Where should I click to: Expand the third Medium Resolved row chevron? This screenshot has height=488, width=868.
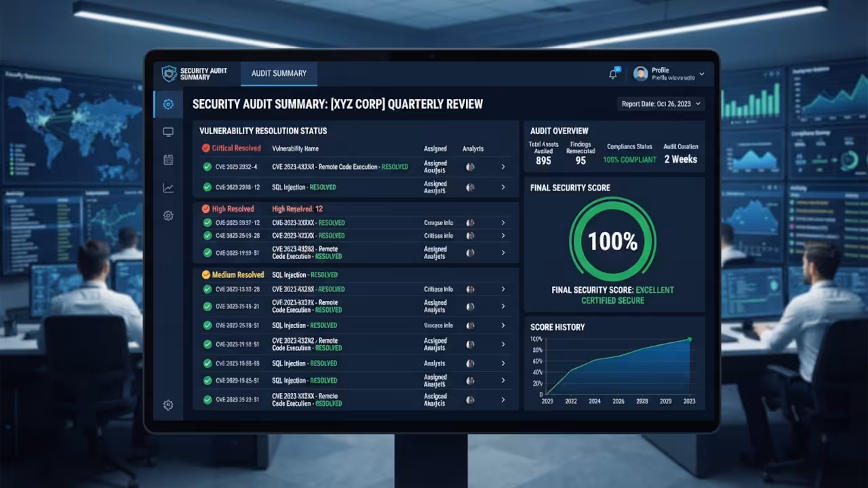coord(503,325)
